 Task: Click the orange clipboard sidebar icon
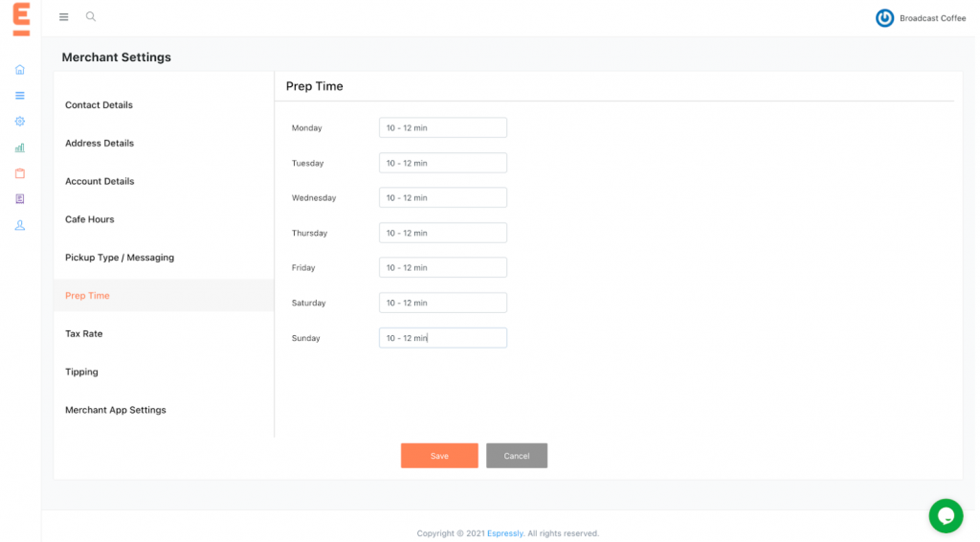tap(20, 173)
